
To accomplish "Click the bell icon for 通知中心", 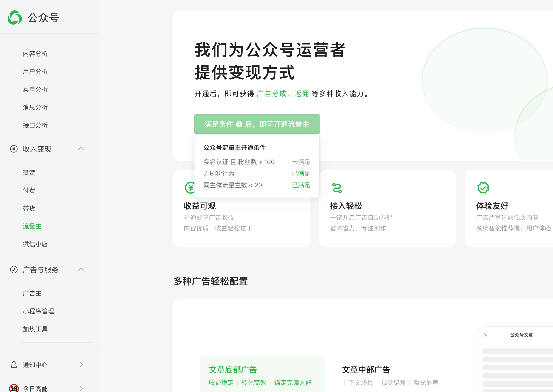I will [14, 365].
